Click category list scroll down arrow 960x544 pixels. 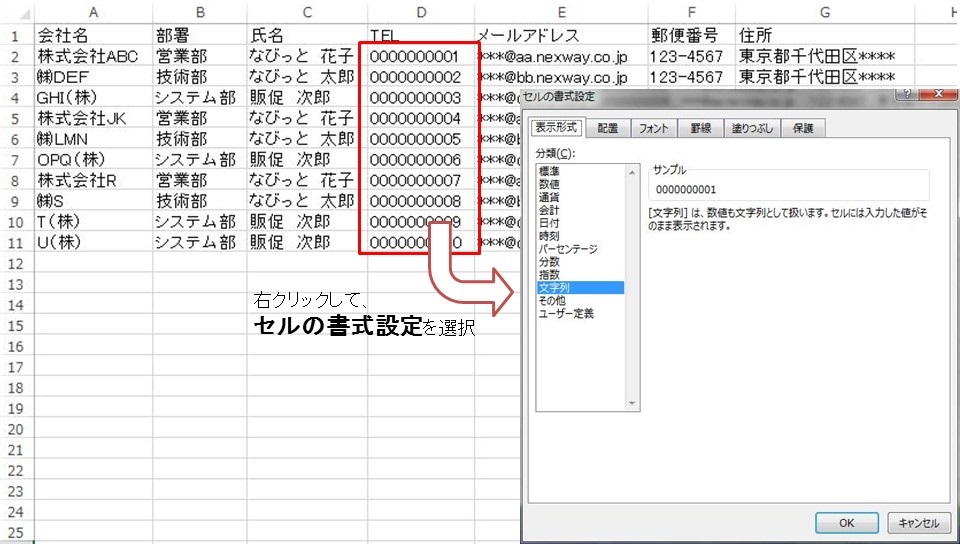(631, 403)
